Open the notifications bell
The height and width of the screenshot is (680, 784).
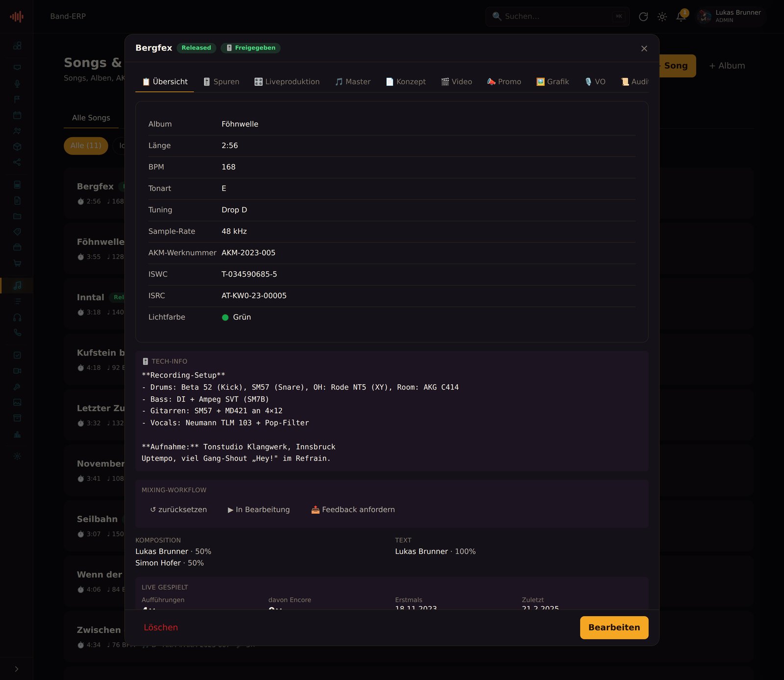(681, 16)
